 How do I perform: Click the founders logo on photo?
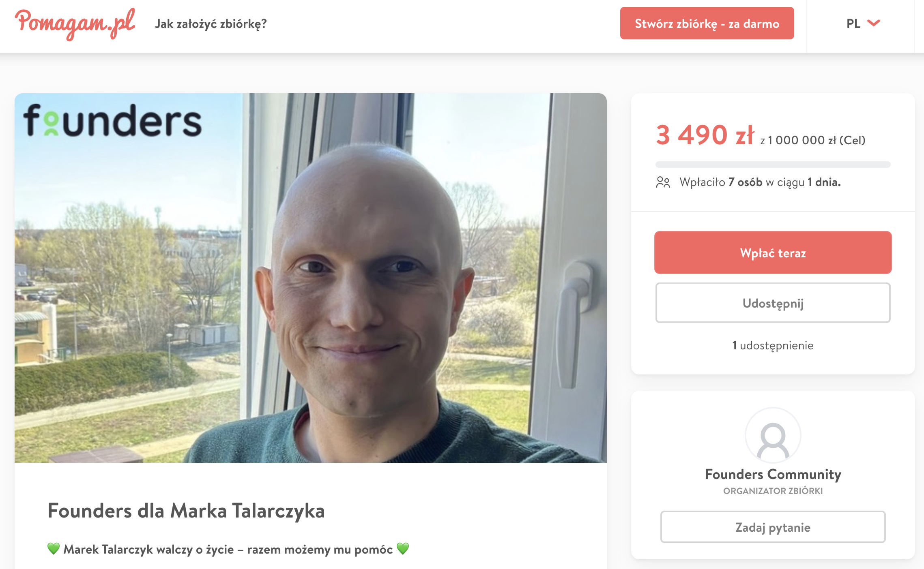[112, 120]
